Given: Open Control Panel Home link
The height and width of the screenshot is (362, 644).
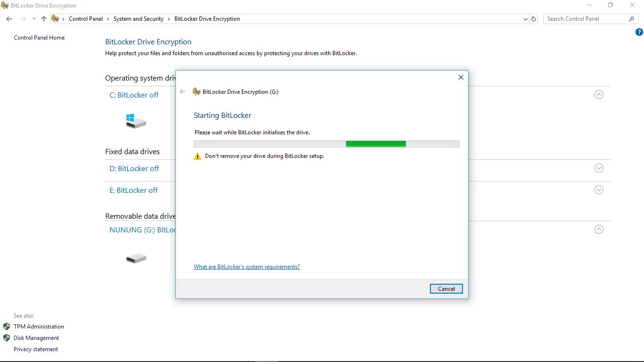Looking at the screenshot, I should (x=39, y=38).
